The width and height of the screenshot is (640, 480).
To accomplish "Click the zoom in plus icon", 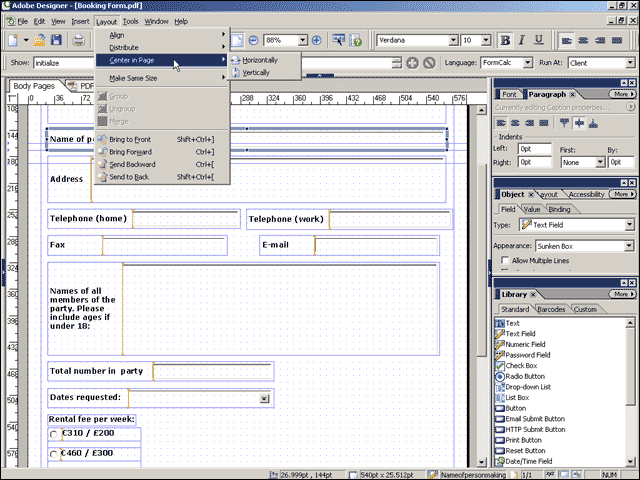I will pyautogui.click(x=316, y=40).
